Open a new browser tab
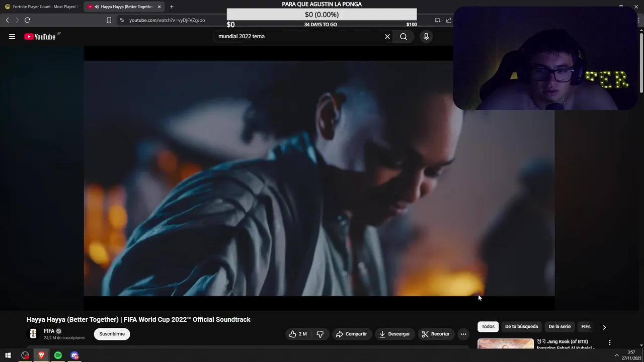This screenshot has width=644, height=362. click(x=172, y=7)
